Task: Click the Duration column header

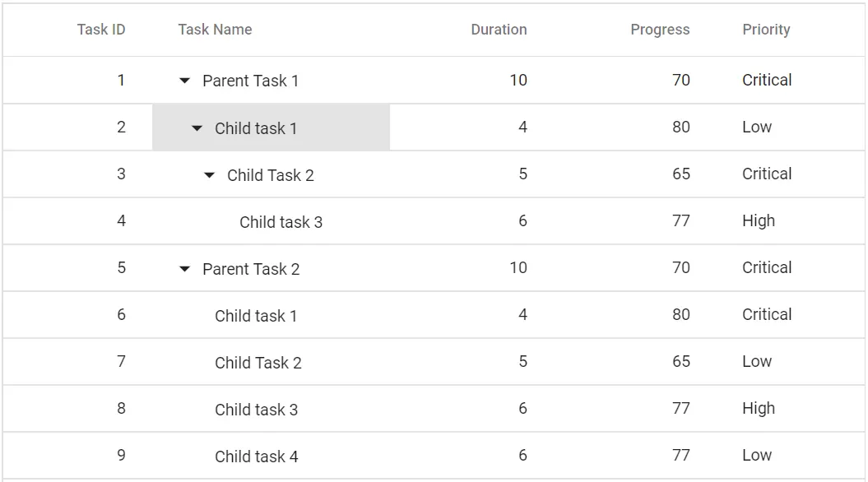Action: pyautogui.click(x=499, y=30)
